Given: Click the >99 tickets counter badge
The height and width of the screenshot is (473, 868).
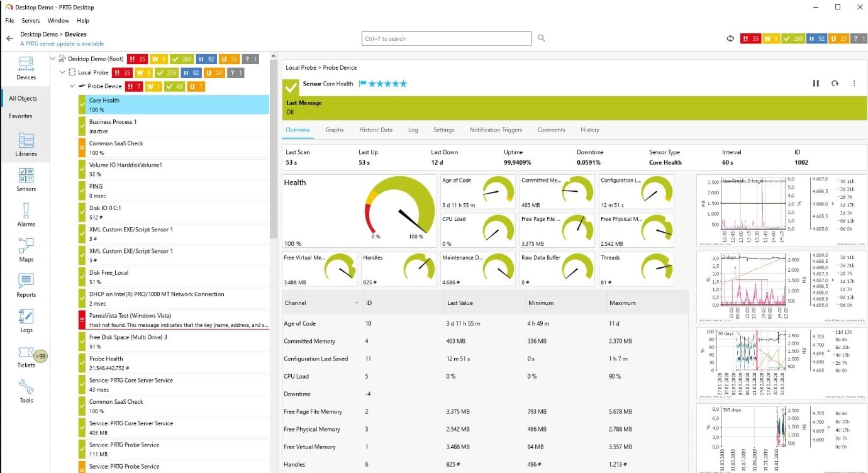Looking at the screenshot, I should [41, 356].
